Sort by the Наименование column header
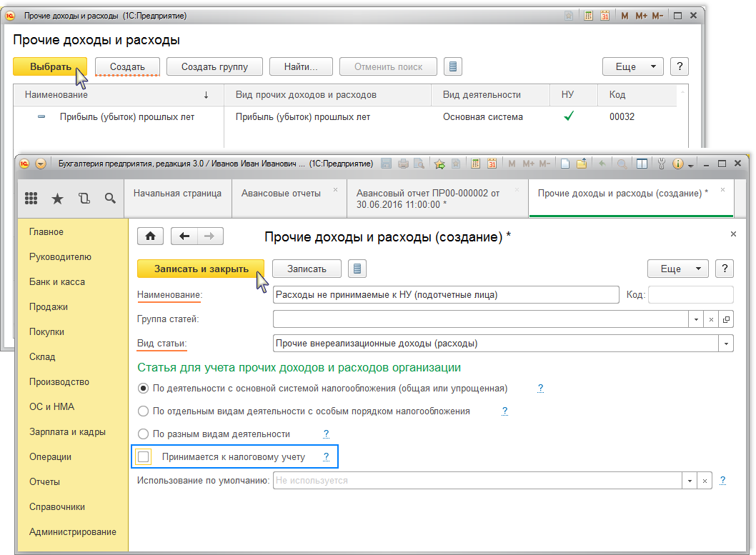Image resolution: width=756 pixels, height=555 pixels. click(x=118, y=95)
